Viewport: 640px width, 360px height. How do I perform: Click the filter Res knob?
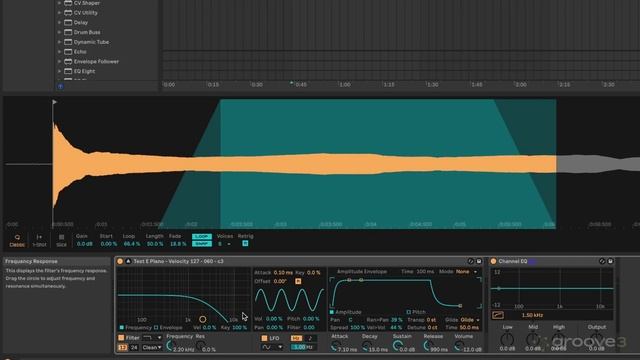pyautogui.click(x=200, y=346)
